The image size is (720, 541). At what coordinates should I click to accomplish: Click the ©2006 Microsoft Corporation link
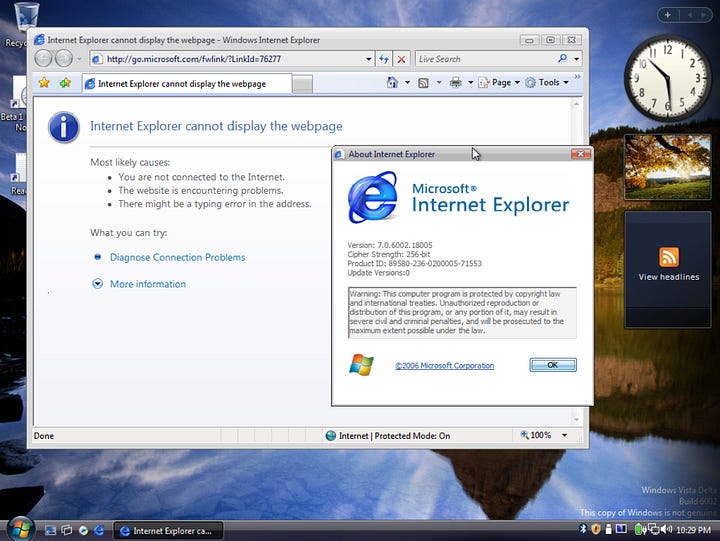(x=444, y=366)
